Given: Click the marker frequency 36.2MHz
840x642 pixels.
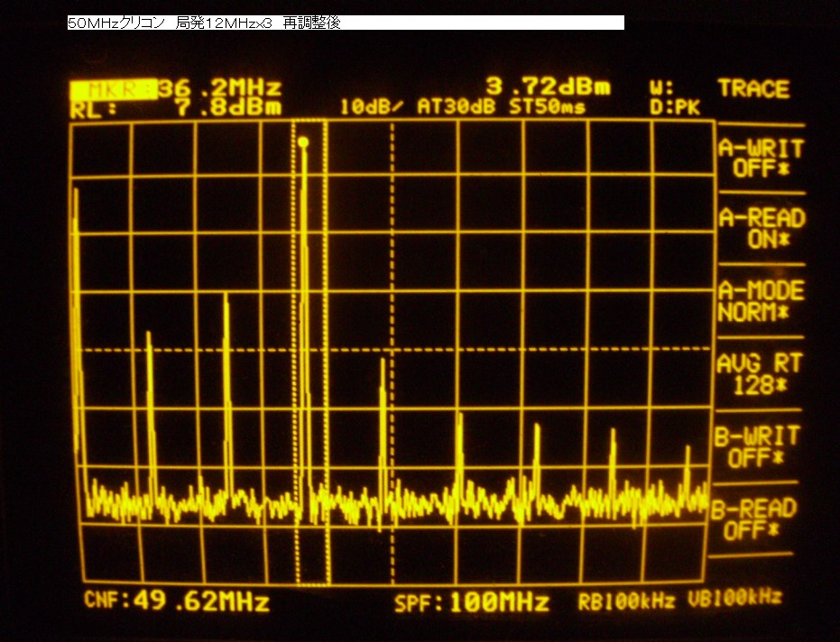Looking at the screenshot, I should click(x=220, y=87).
